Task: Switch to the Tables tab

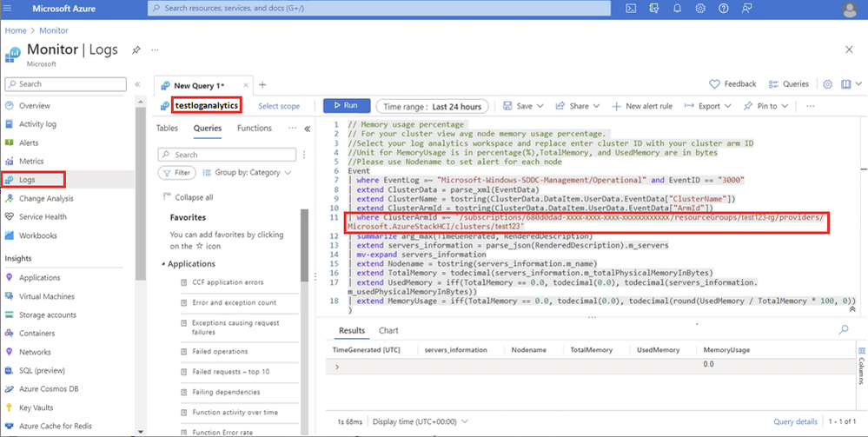Action: click(167, 128)
